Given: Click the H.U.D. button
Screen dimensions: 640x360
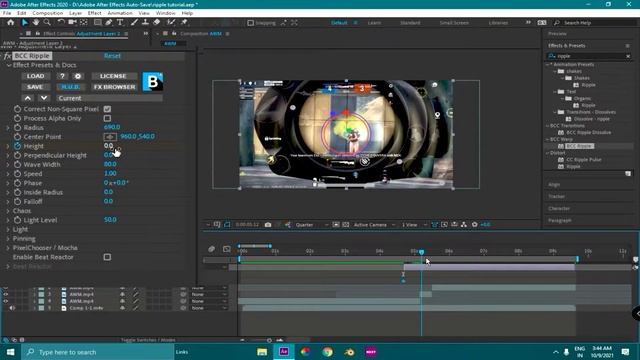Looking at the screenshot, I should (x=71, y=87).
